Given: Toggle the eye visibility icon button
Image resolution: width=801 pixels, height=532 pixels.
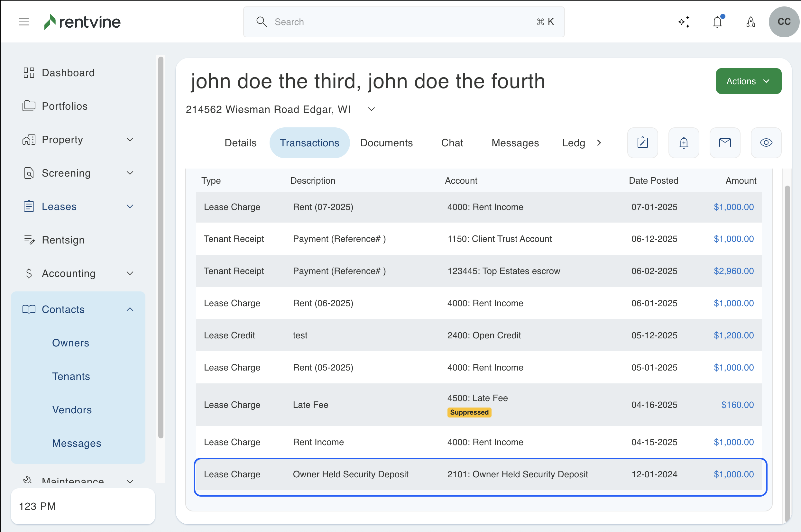Looking at the screenshot, I should pyautogui.click(x=766, y=143).
